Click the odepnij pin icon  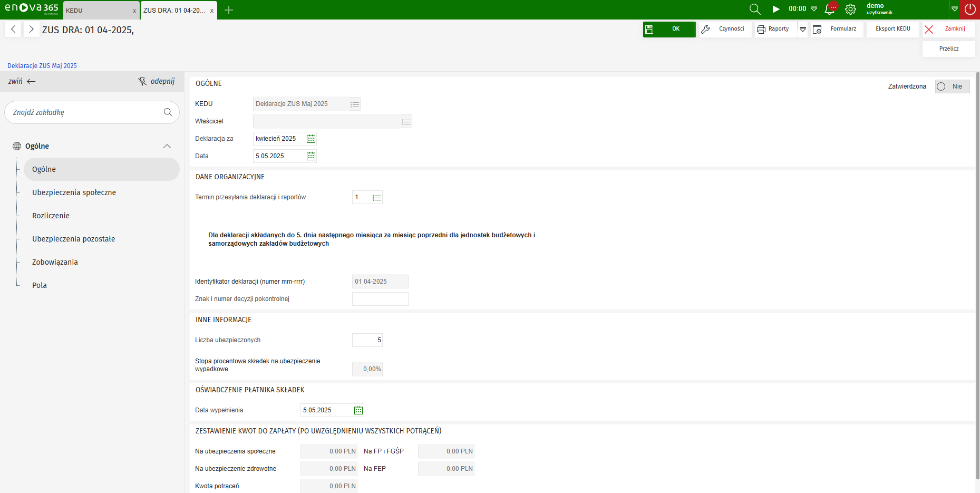click(142, 81)
